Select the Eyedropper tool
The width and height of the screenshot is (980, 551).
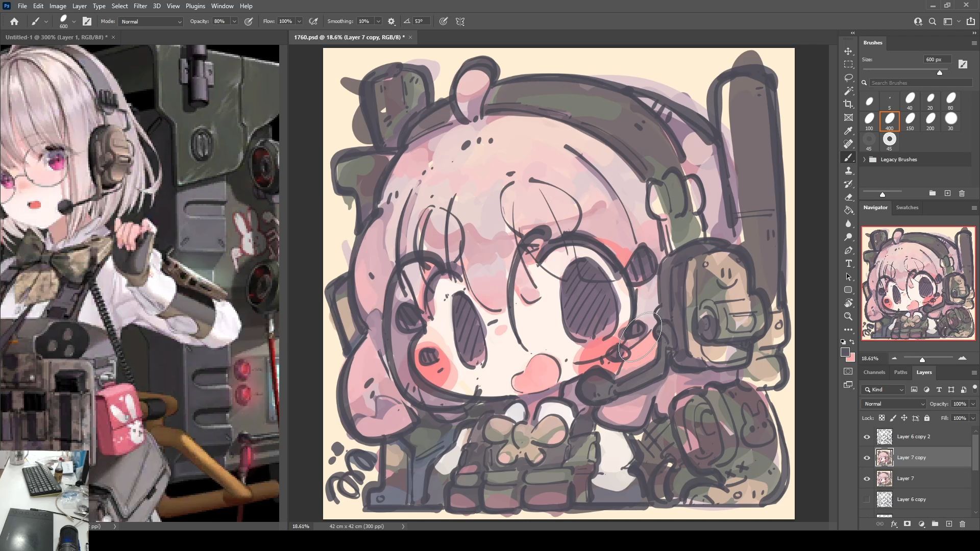coord(848,131)
